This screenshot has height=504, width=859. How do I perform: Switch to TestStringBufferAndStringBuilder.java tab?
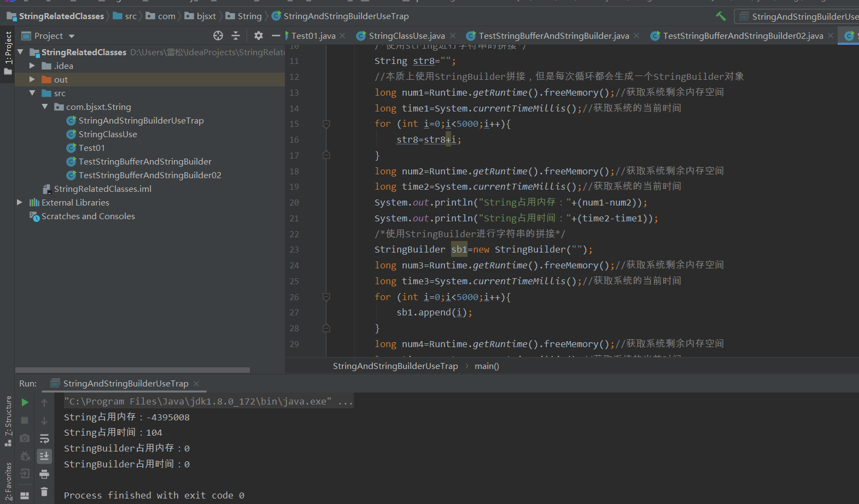click(x=553, y=36)
